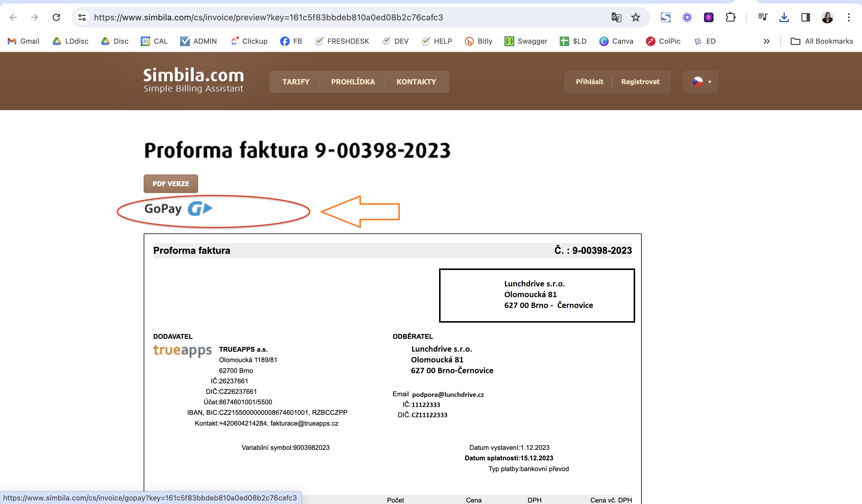Click the PDF VERZE button
This screenshot has width=862, height=504.
[x=171, y=184]
